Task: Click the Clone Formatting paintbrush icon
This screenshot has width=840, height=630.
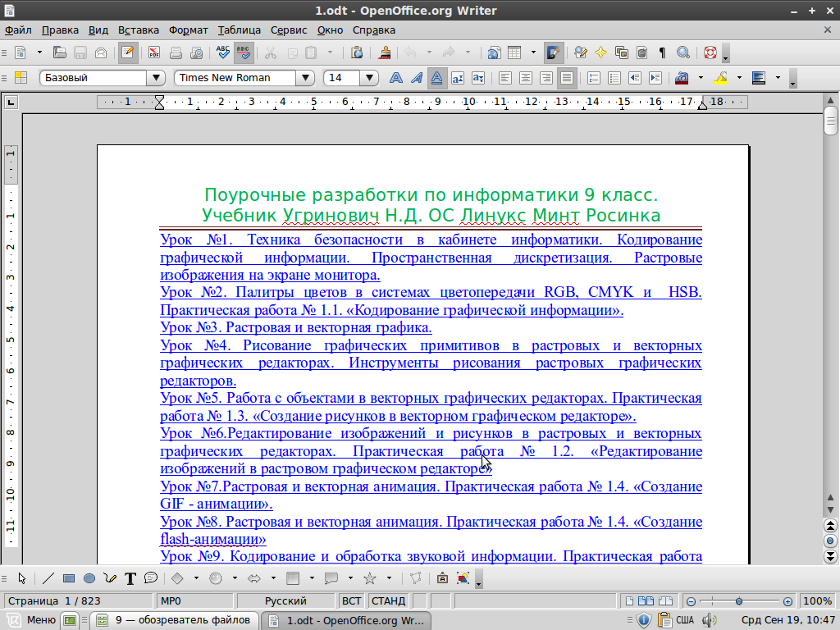Action: (384, 52)
